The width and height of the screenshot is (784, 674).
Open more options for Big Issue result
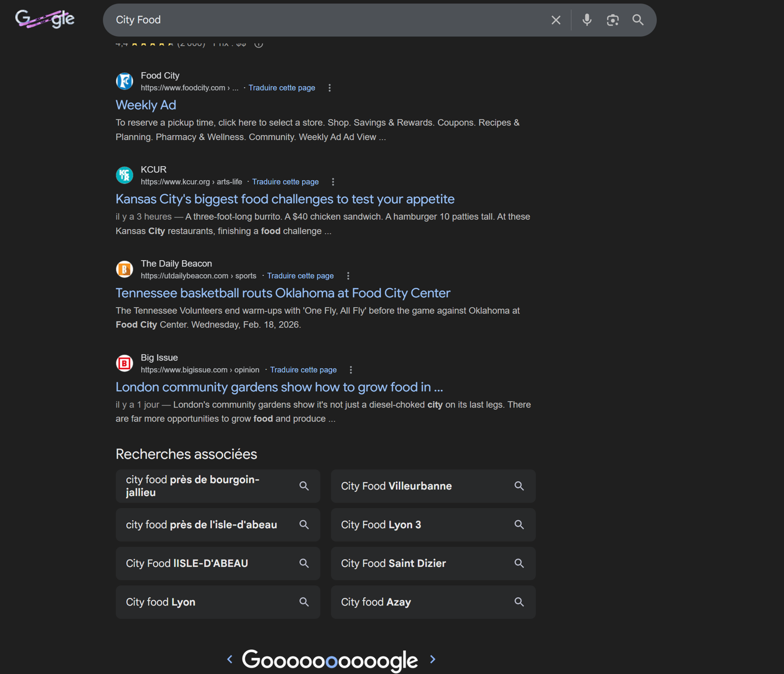[x=351, y=370]
